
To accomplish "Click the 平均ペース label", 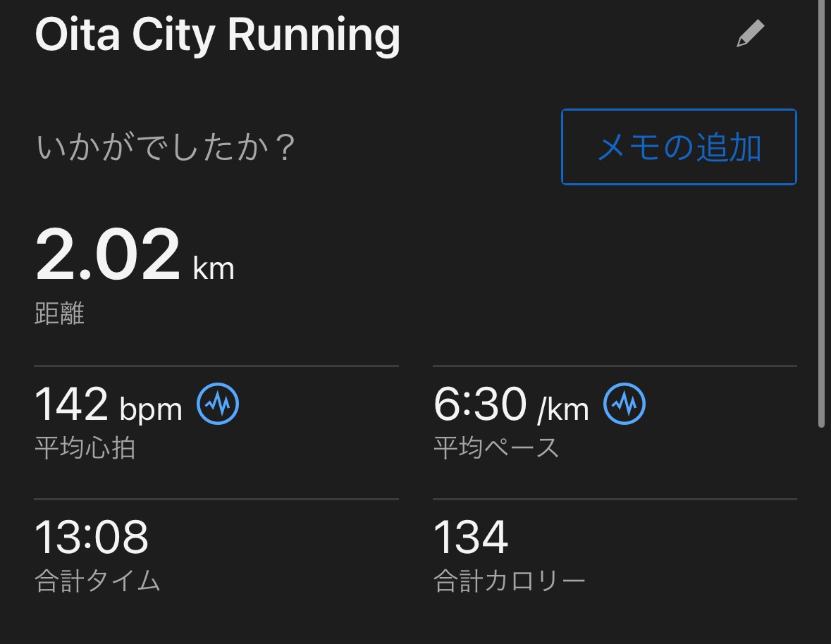I will (495, 447).
